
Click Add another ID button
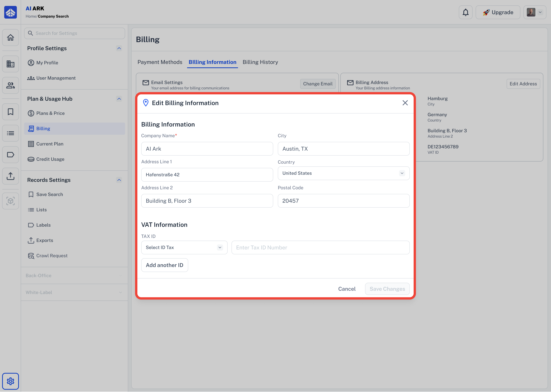(x=165, y=265)
